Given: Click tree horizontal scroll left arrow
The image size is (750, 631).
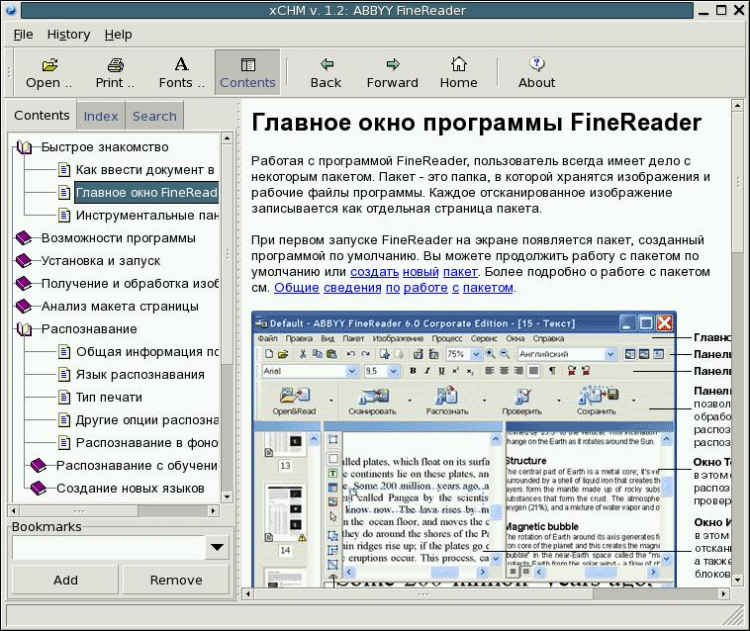Looking at the screenshot, I should point(13,511).
